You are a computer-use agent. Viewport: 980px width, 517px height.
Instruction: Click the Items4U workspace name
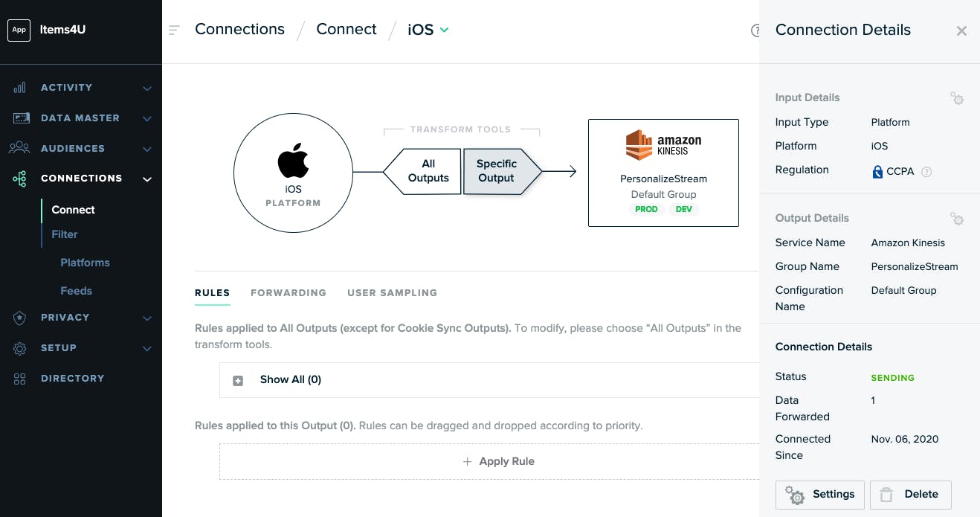(x=63, y=30)
